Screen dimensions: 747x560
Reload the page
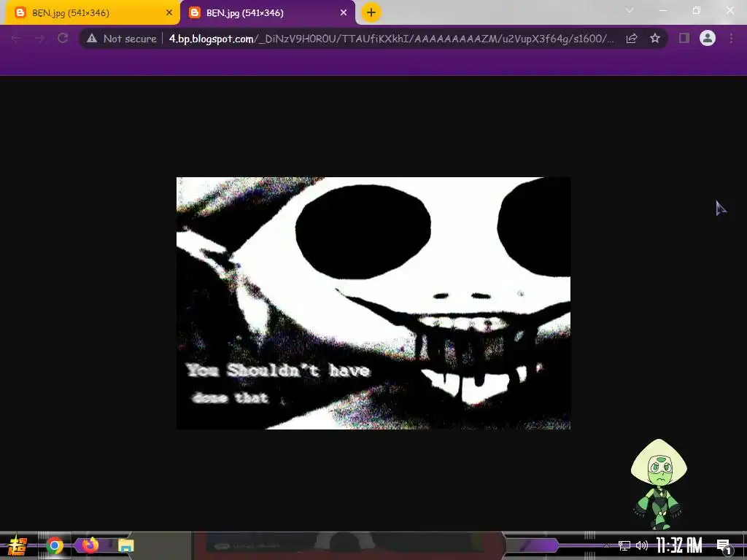[63, 39]
